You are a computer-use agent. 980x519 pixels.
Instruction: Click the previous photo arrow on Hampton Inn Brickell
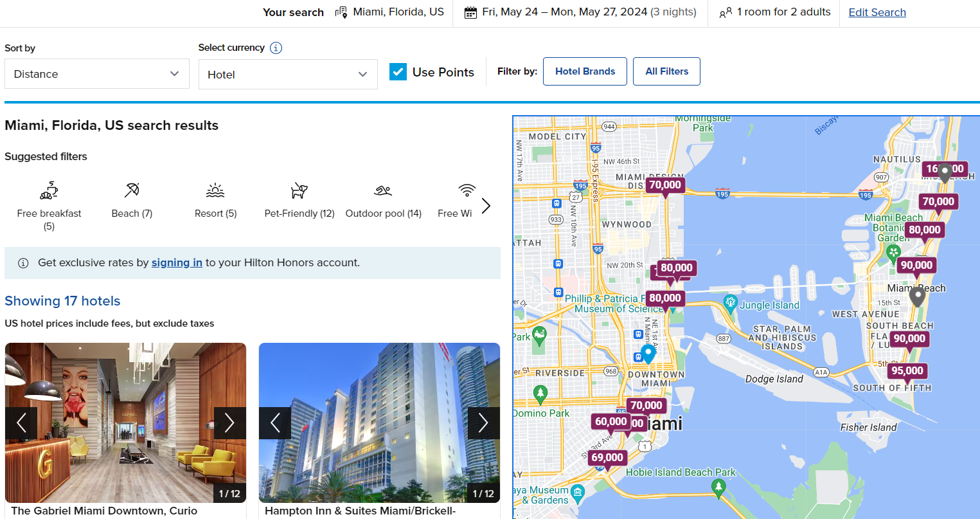275,423
